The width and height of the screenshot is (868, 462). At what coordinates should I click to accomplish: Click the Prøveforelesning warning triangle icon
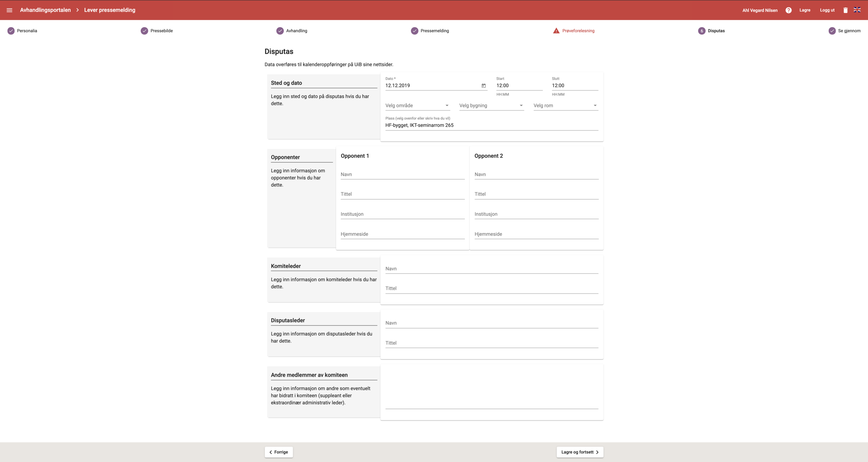556,31
